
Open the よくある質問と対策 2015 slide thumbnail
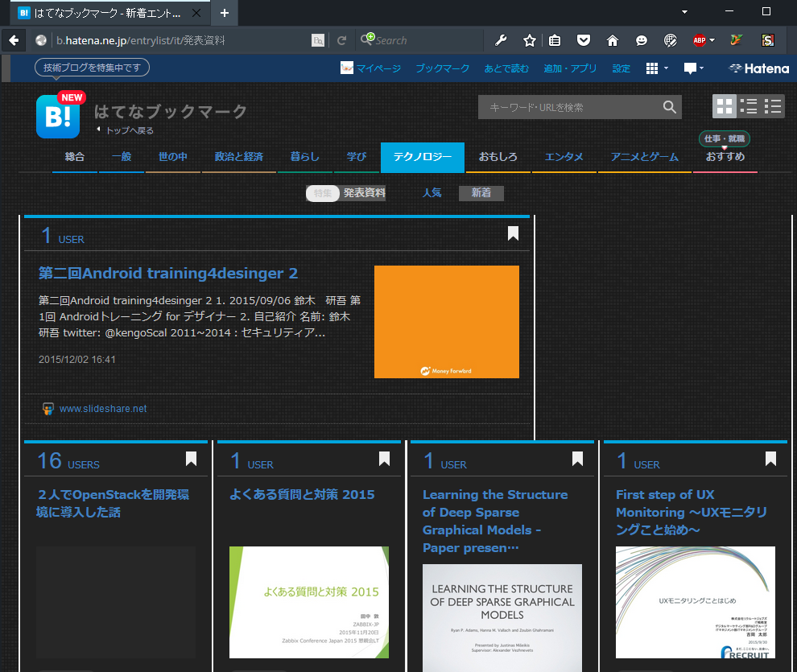pos(309,602)
